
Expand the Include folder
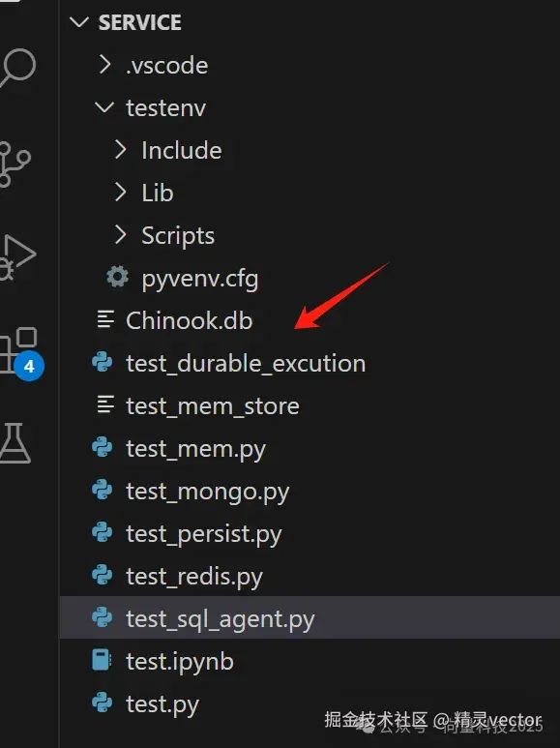pyautogui.click(x=120, y=149)
